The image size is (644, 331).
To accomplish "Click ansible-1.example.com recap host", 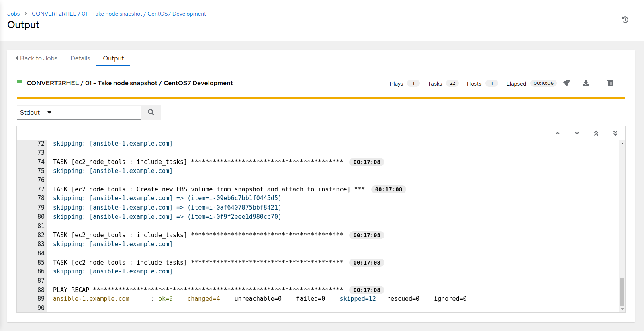I will click(x=91, y=299).
